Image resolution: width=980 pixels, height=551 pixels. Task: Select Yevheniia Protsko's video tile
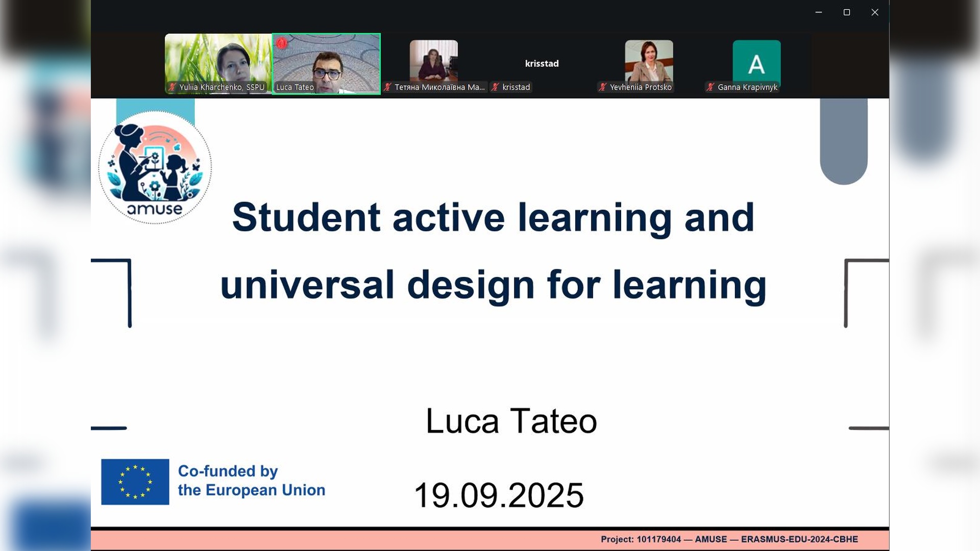pos(649,60)
